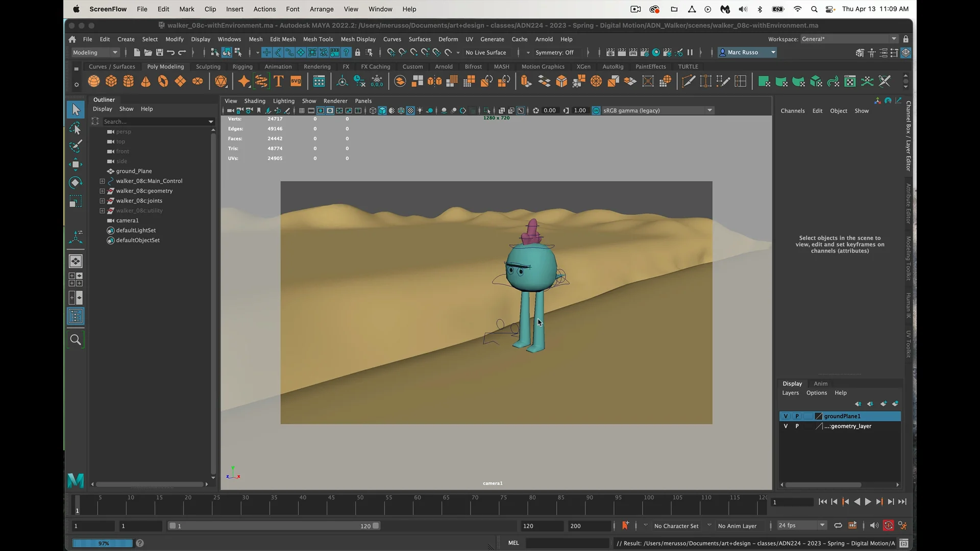Select camera1 in the Outliner
The width and height of the screenshot is (980, 551).
pos(127,220)
